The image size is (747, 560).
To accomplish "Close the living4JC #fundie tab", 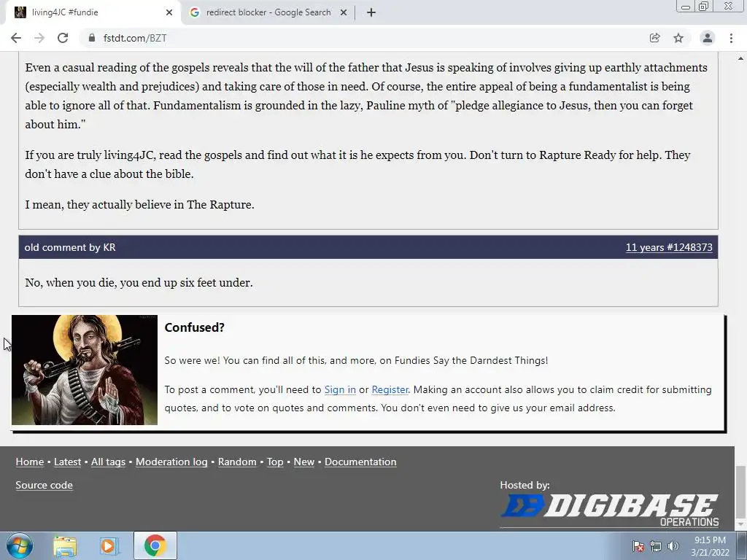I will (169, 12).
